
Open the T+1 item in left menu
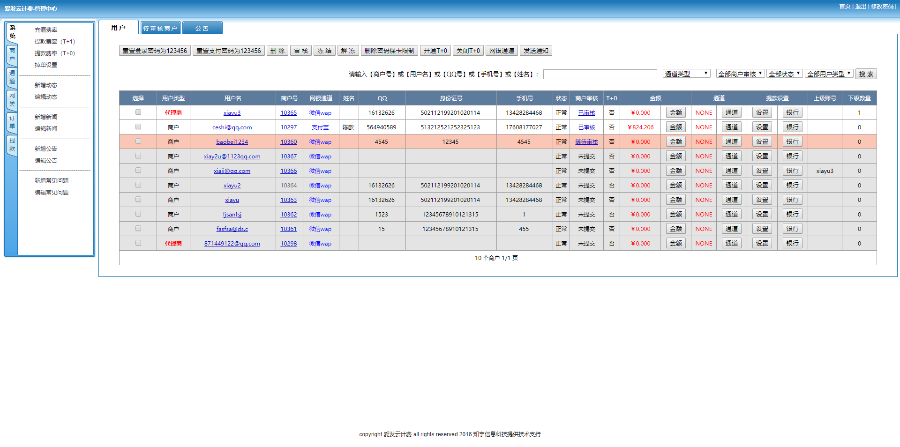(55, 41)
